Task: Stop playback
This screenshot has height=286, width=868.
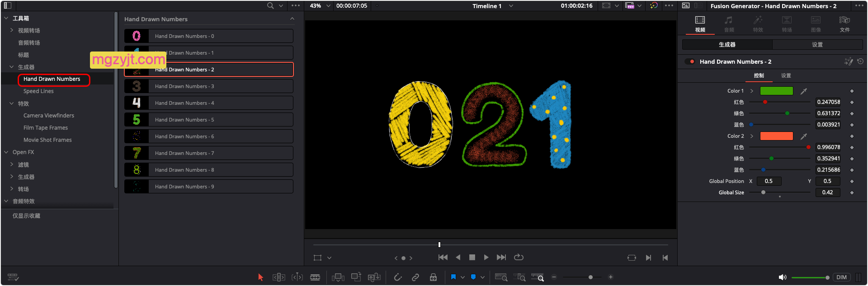Action: point(472,257)
